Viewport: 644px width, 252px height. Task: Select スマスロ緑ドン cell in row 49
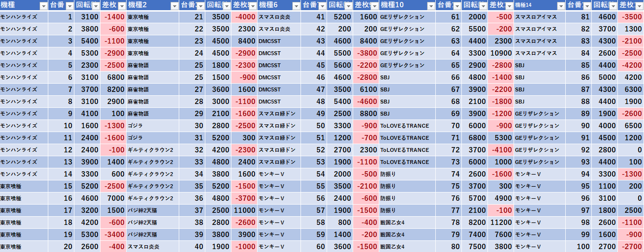[279, 114]
